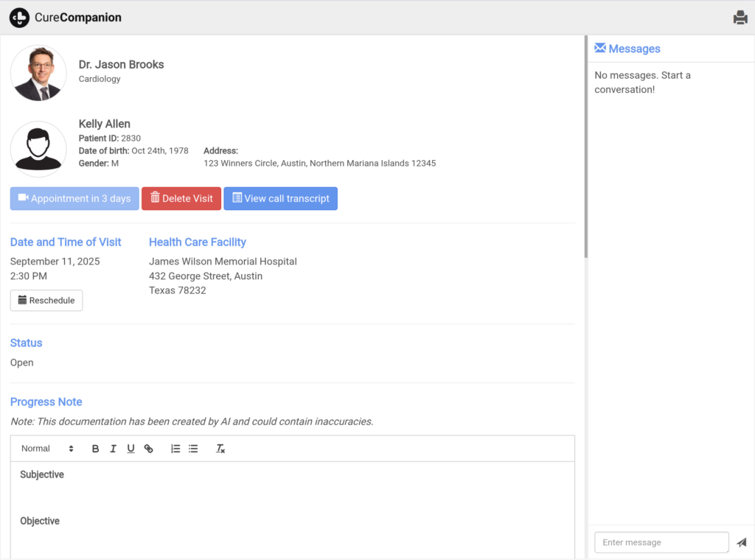Click the Subjective section in the note editor
755x560 pixels.
pos(42,475)
